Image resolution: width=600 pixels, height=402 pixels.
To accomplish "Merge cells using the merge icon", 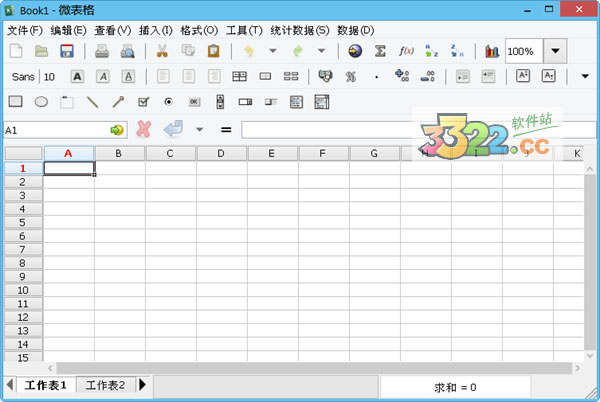I will 265,76.
